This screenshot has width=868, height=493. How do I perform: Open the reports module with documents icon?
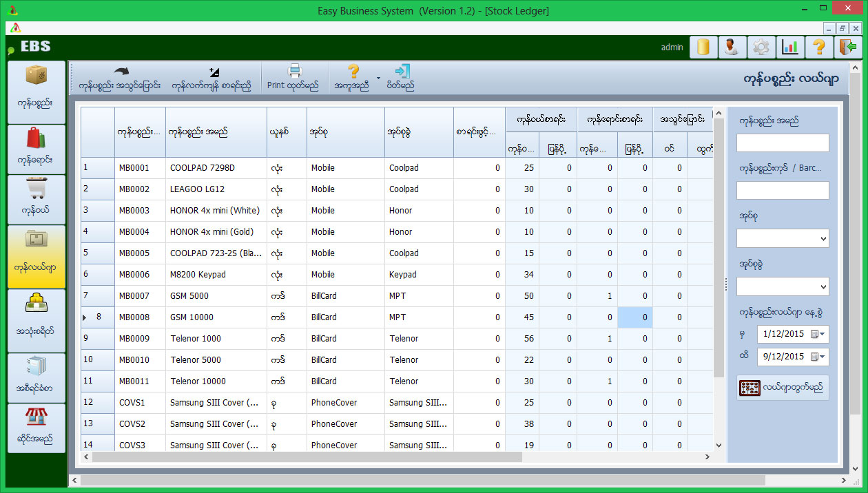pos(37,377)
